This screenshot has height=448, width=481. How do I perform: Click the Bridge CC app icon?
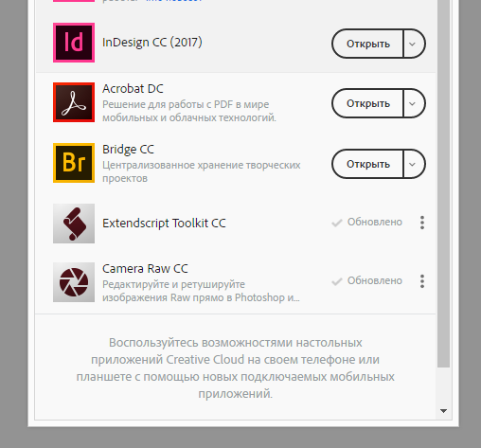74,163
